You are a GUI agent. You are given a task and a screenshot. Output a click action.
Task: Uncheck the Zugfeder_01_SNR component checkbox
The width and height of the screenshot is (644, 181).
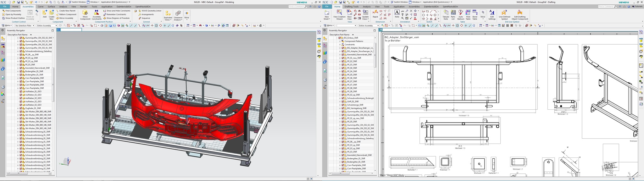[21, 108]
